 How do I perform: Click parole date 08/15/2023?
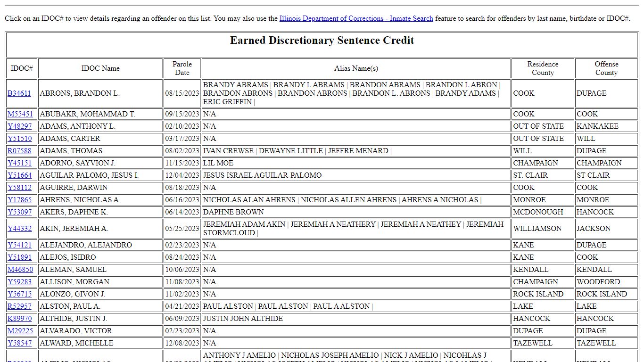click(182, 93)
